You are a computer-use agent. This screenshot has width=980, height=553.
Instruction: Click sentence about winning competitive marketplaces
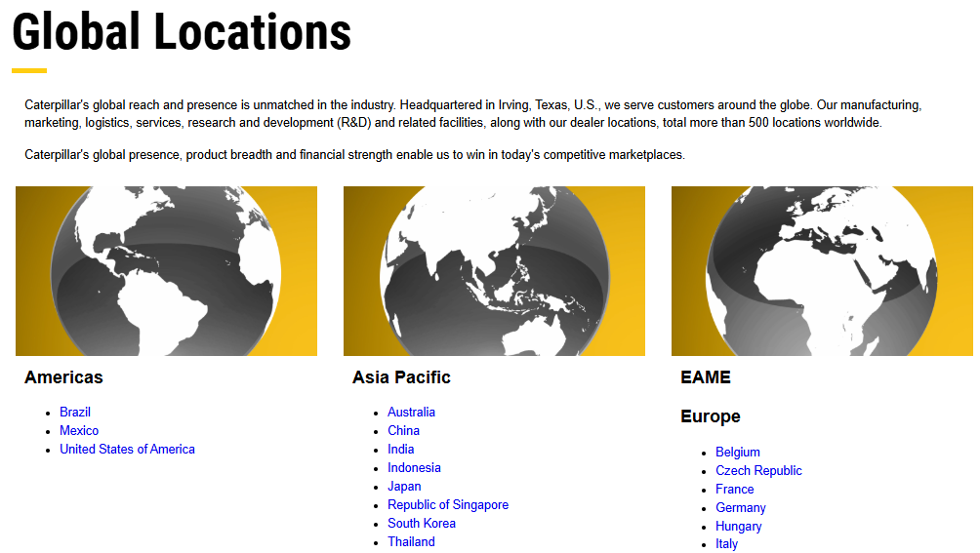pyautogui.click(x=355, y=155)
